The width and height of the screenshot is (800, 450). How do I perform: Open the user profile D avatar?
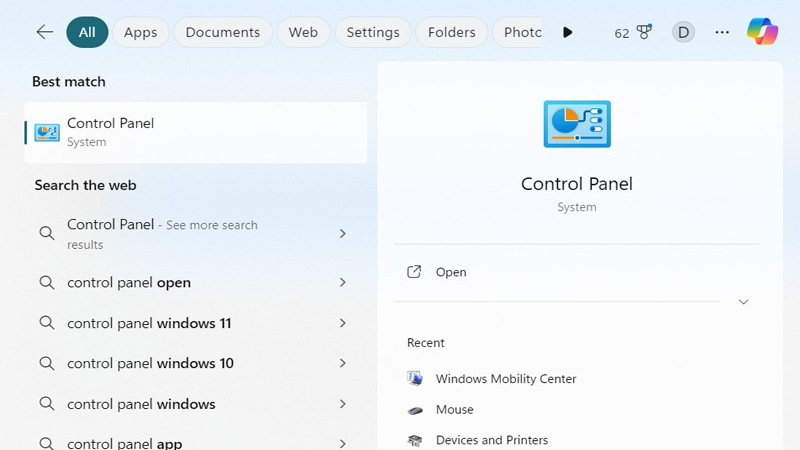[x=683, y=32]
